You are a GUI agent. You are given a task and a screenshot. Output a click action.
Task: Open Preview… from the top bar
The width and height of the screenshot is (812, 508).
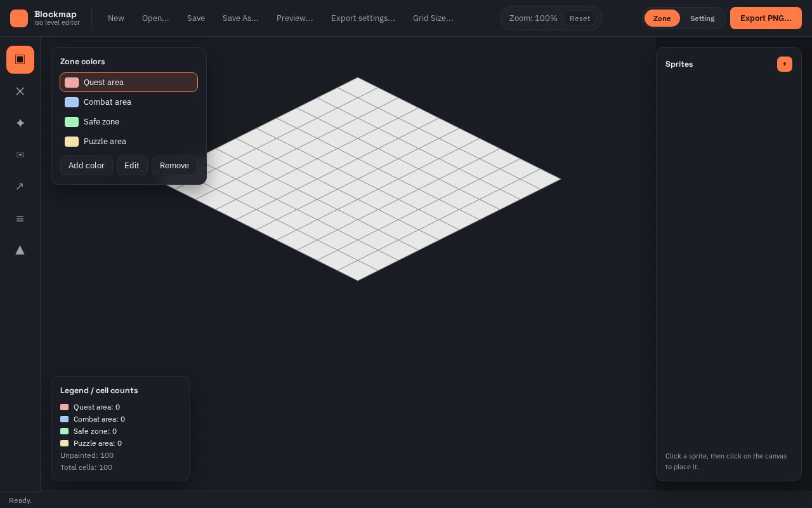tap(295, 18)
